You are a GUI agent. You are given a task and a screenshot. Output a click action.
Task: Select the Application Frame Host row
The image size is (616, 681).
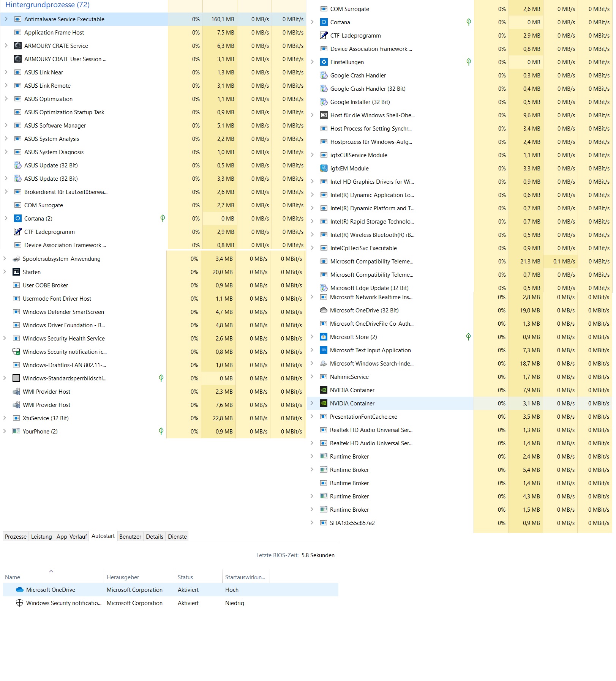(x=153, y=33)
